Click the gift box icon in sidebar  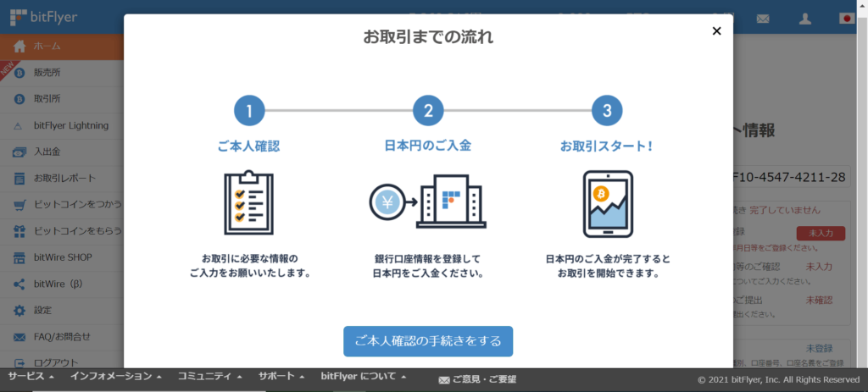[19, 231]
